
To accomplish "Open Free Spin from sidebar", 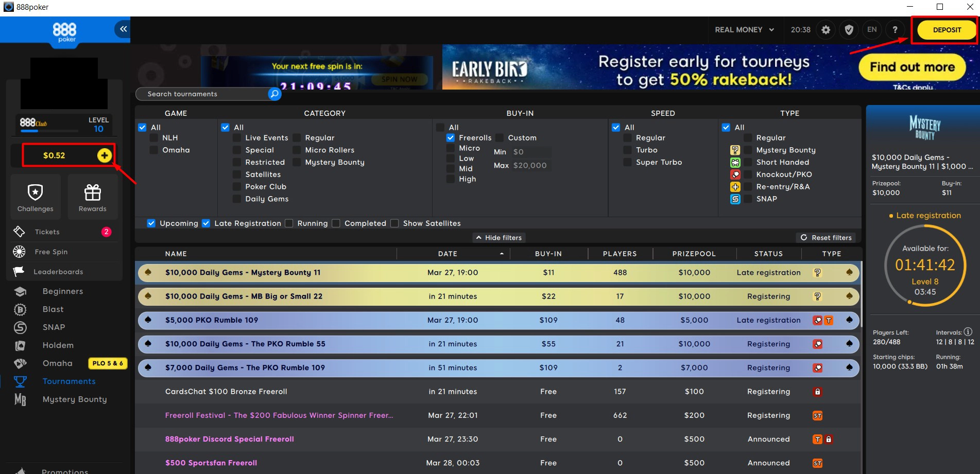I will pos(51,252).
